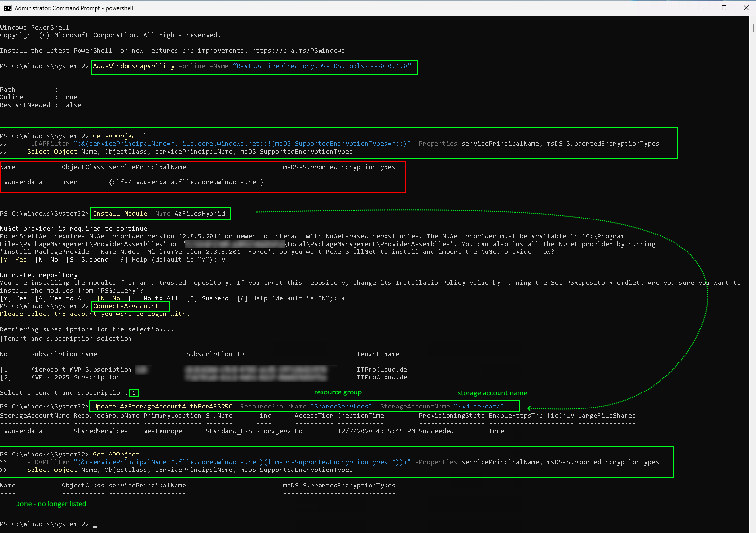Click the ITProCloud.de tenant name entry
Screen dimensions: 756x533
382,369
